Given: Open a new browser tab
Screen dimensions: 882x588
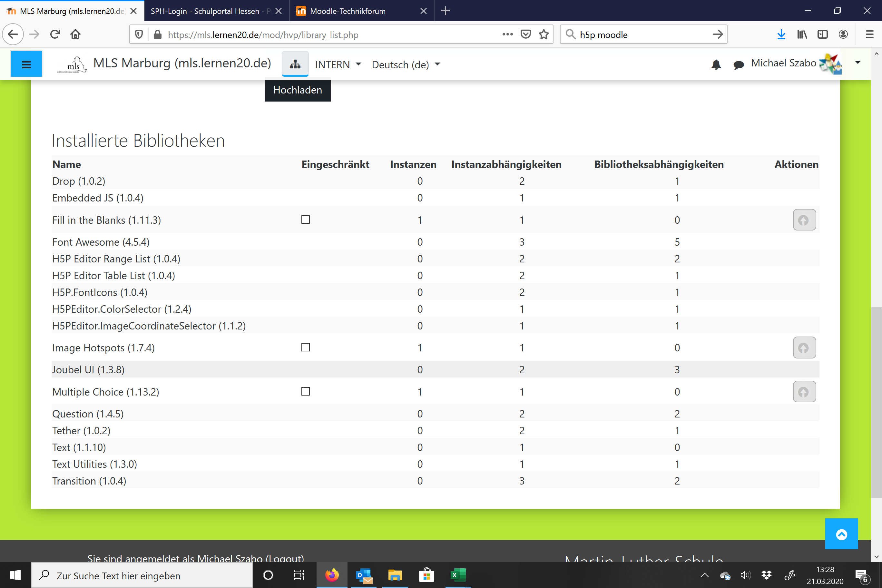Looking at the screenshot, I should (x=445, y=11).
